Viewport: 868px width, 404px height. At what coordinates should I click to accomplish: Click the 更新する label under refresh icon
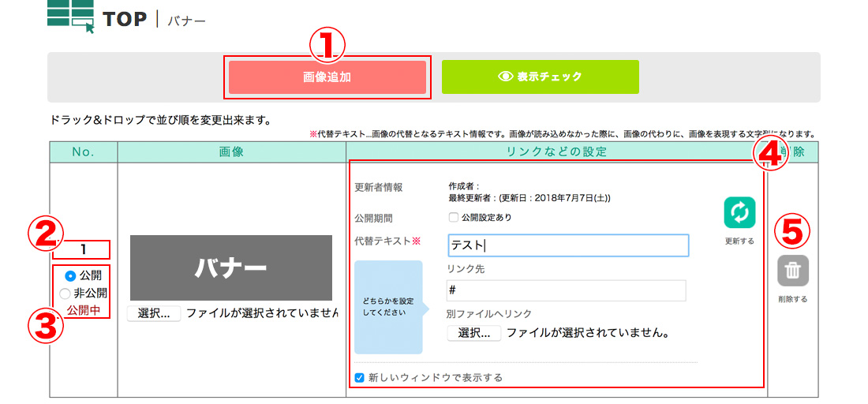click(x=739, y=241)
